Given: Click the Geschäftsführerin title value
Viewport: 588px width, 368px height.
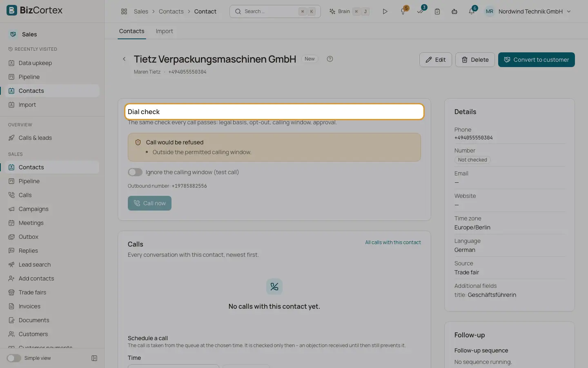Looking at the screenshot, I should click(x=492, y=295).
